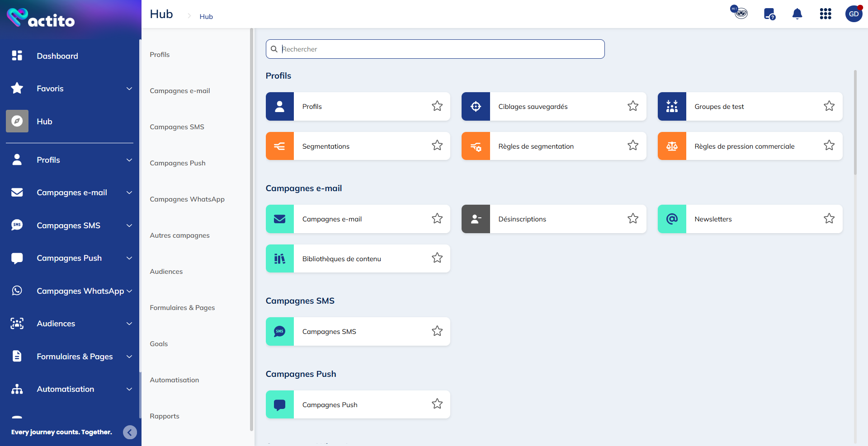Open the apps grid menu icon
Image resolution: width=868 pixels, height=446 pixels.
point(825,14)
